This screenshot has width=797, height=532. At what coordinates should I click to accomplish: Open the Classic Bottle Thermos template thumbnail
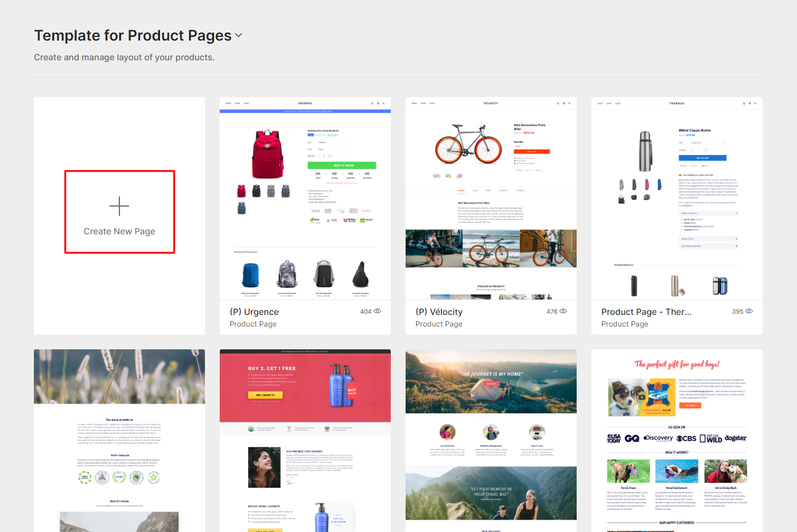676,198
